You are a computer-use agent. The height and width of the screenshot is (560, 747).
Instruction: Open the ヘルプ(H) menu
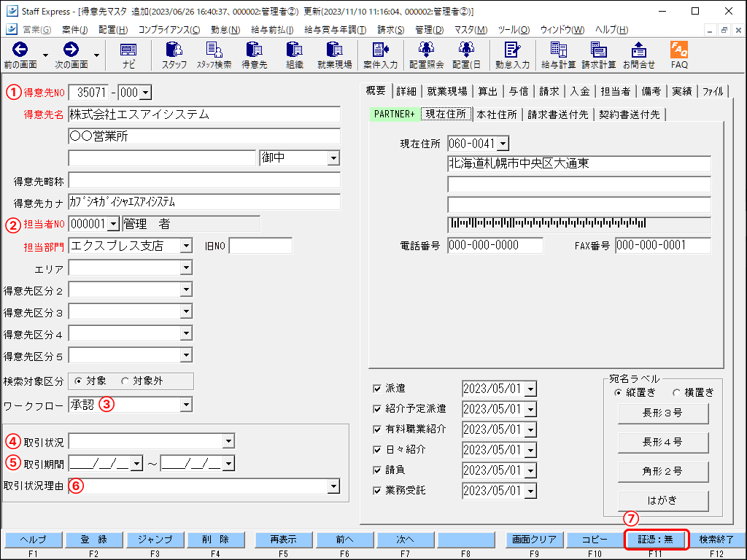pyautogui.click(x=612, y=29)
